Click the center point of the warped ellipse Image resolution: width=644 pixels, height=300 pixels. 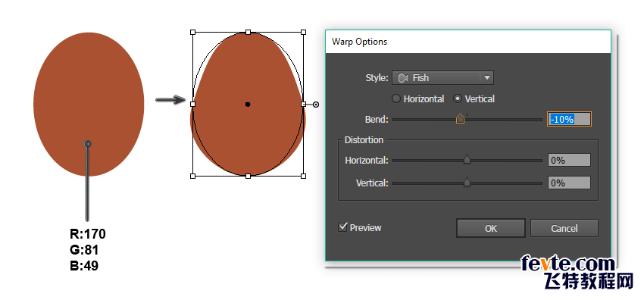click(x=248, y=105)
